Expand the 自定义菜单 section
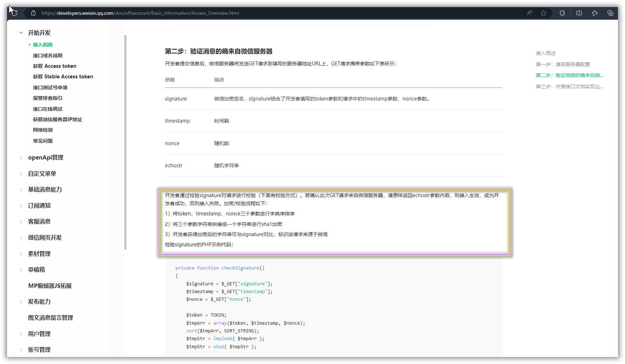Image resolution: width=625 pixels, height=364 pixels. [x=21, y=174]
